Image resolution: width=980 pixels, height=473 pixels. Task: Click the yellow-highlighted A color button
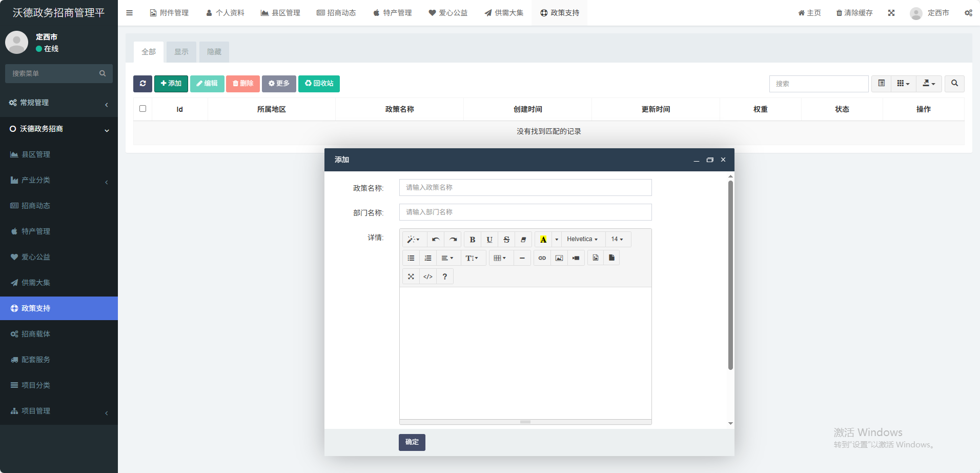click(543, 240)
